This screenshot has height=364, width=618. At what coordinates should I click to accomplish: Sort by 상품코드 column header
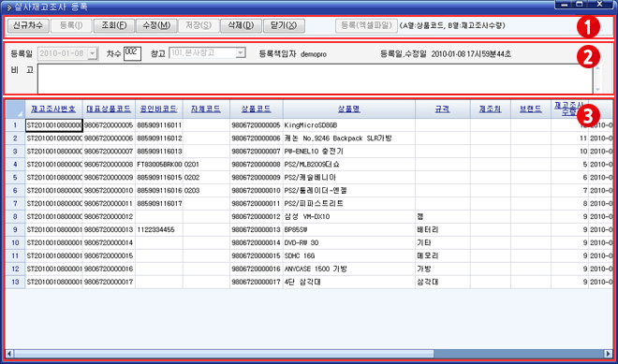pyautogui.click(x=257, y=109)
